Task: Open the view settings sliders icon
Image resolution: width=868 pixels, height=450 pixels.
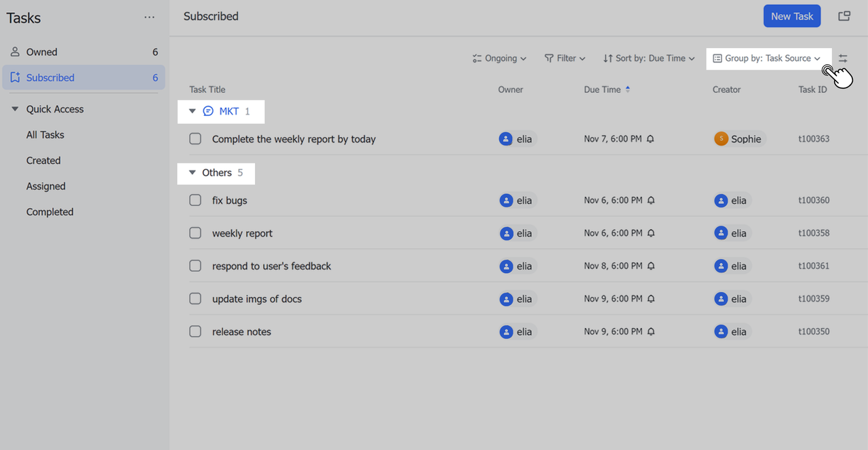Action: (843, 59)
